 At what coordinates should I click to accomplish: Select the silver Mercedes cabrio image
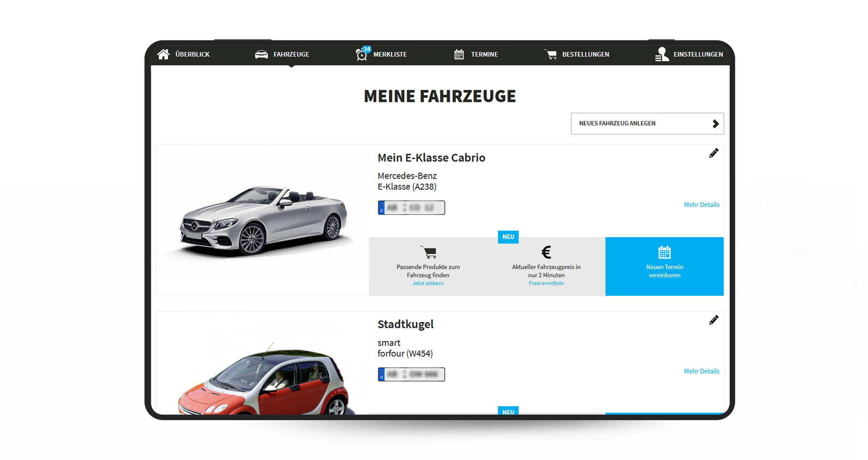tap(263, 220)
